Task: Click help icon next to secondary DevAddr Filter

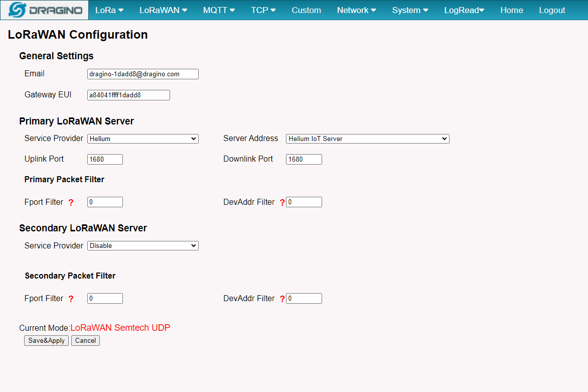Action: pyautogui.click(x=282, y=299)
